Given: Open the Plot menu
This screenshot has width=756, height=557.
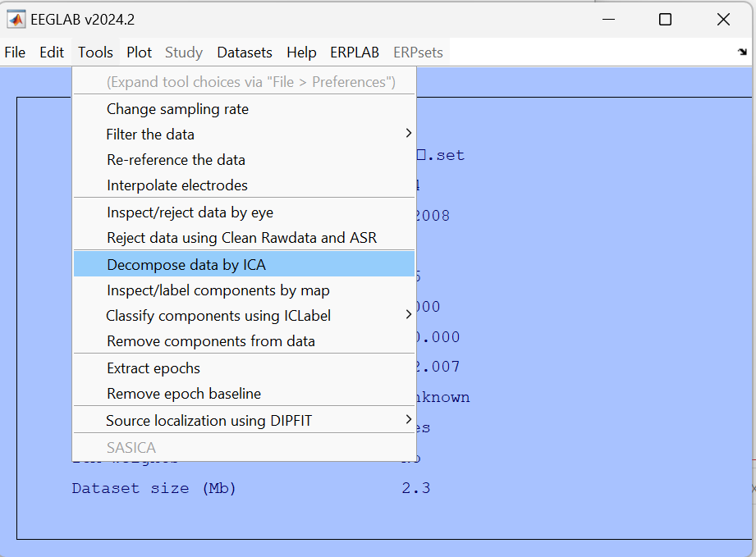Looking at the screenshot, I should (139, 52).
